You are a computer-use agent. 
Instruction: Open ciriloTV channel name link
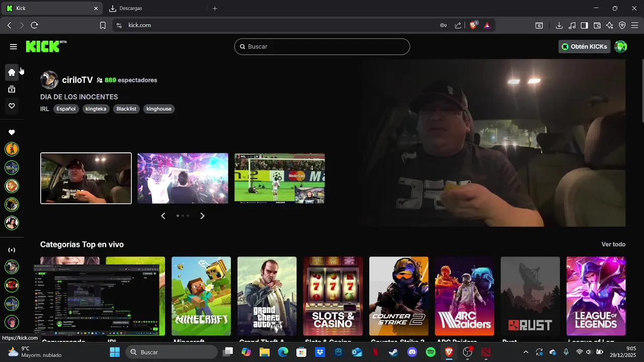pos(77,80)
